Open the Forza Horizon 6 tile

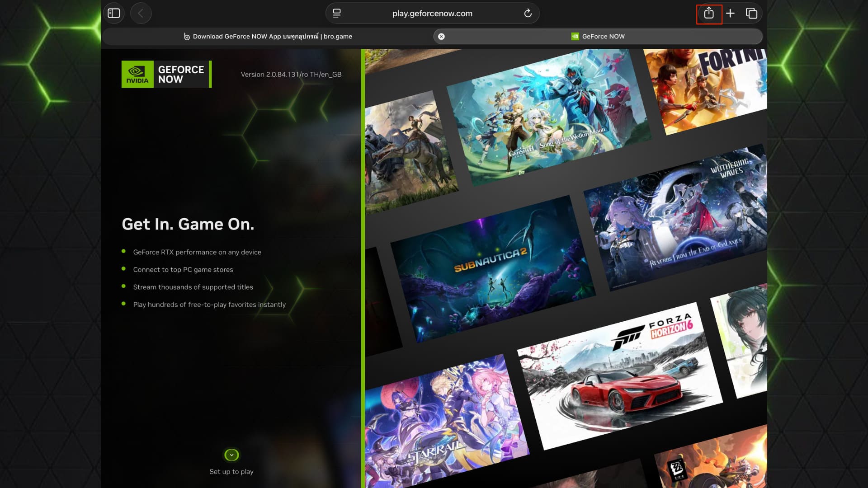pyautogui.click(x=619, y=376)
